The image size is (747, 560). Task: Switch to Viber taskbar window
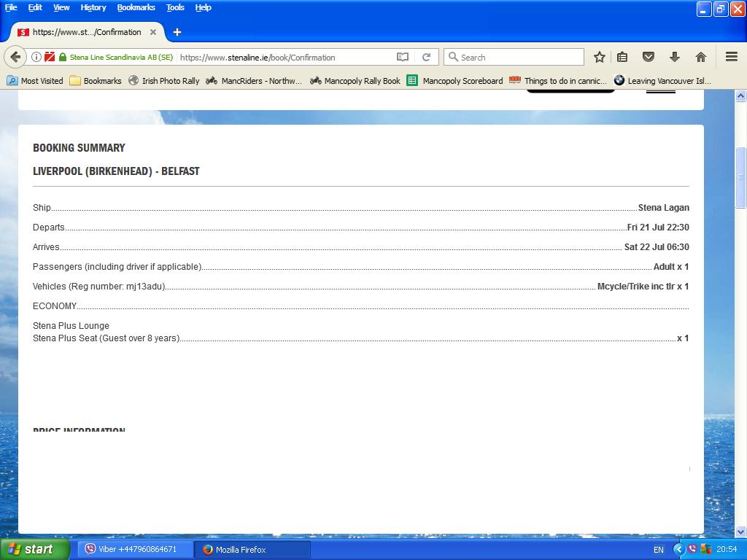(136, 550)
